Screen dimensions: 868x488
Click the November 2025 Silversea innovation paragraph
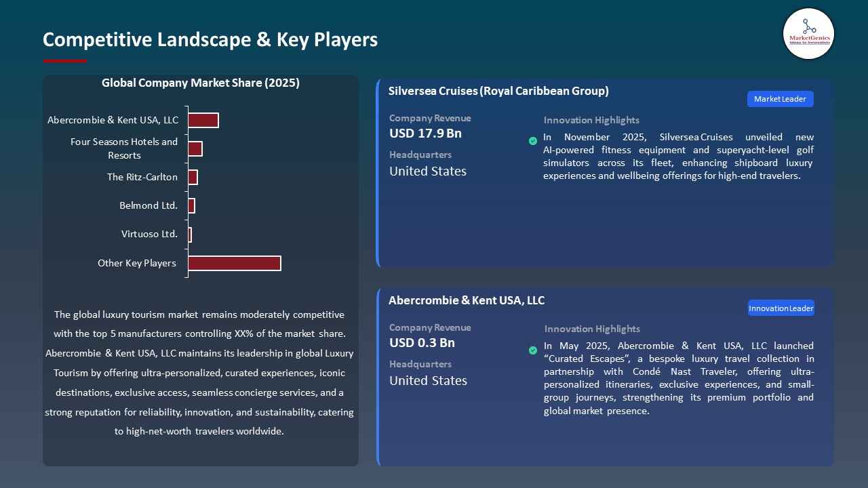(x=679, y=157)
